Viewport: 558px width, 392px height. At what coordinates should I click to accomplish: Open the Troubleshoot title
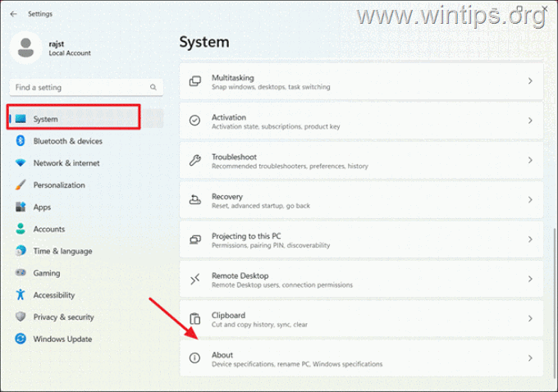234,157
